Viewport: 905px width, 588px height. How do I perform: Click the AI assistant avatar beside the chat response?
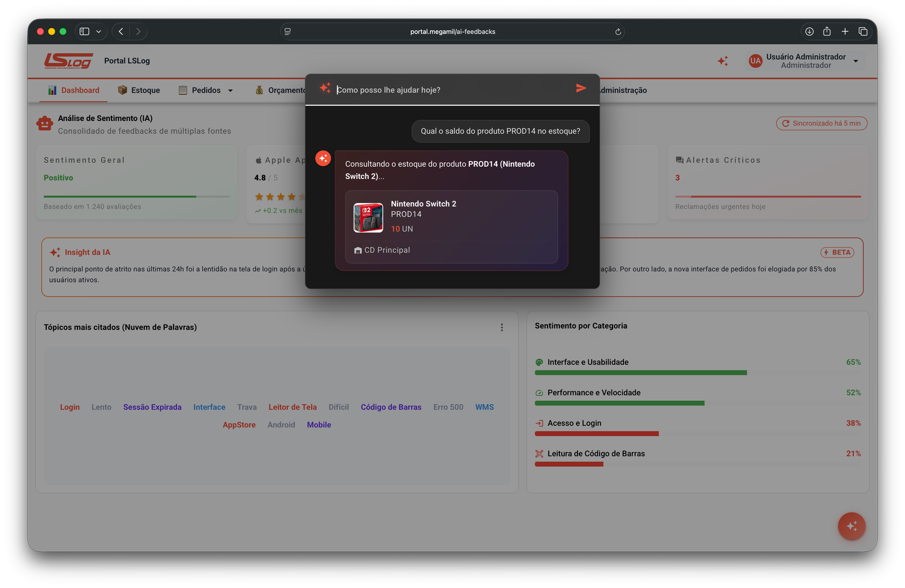coord(323,158)
